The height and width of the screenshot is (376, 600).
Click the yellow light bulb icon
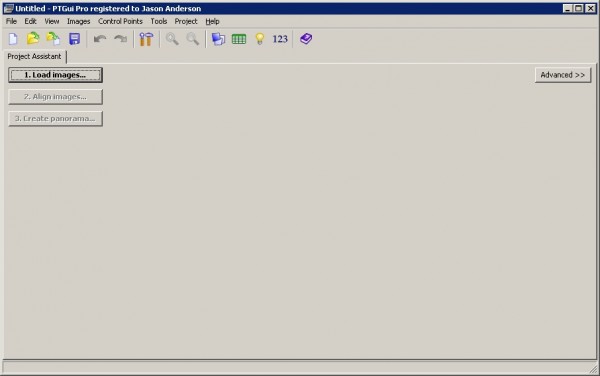260,39
